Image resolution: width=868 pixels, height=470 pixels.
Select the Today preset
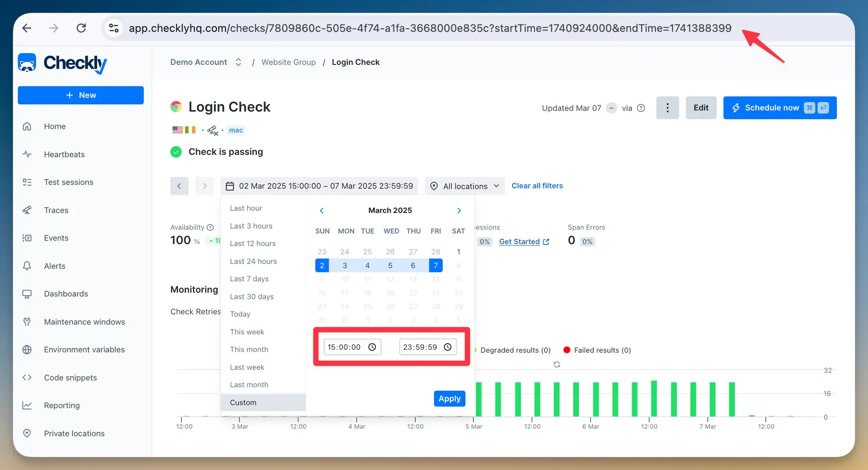click(263, 314)
